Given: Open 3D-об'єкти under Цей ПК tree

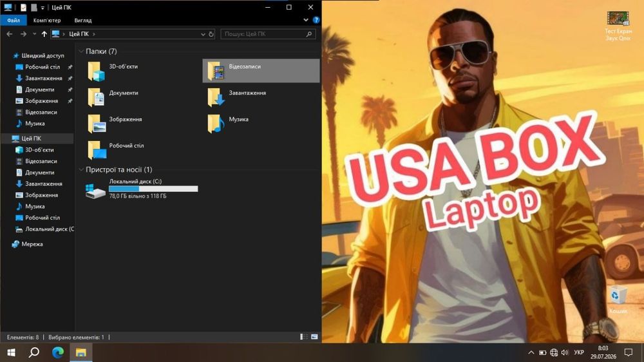Looking at the screenshot, I should (39, 150).
